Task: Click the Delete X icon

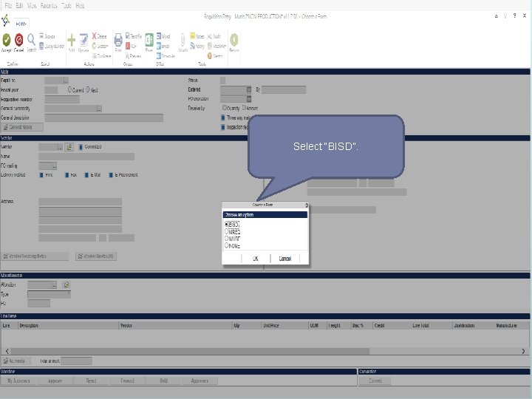Action: (x=95, y=36)
